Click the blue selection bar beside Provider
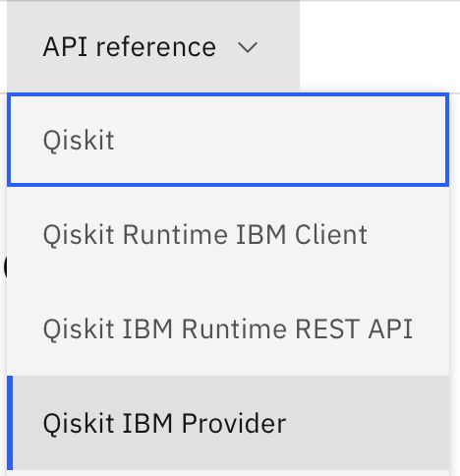The height and width of the screenshot is (476, 460). click(x=10, y=423)
